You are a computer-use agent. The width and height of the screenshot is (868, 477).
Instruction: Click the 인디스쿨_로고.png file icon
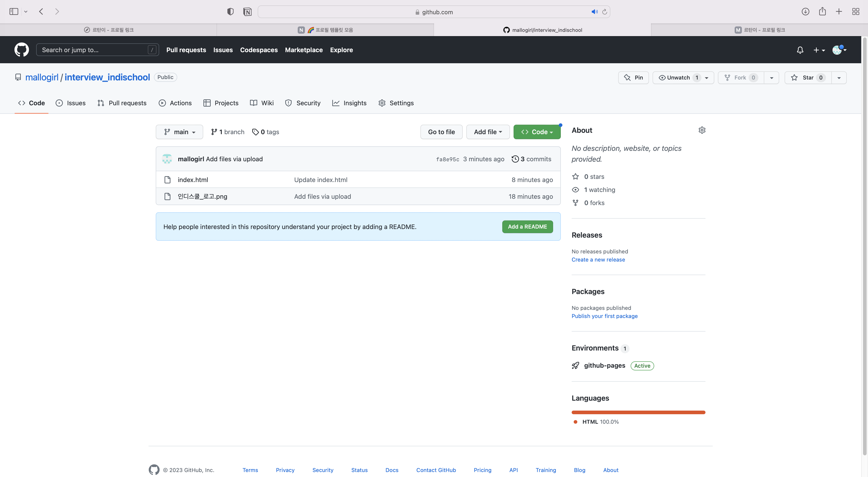pos(167,196)
